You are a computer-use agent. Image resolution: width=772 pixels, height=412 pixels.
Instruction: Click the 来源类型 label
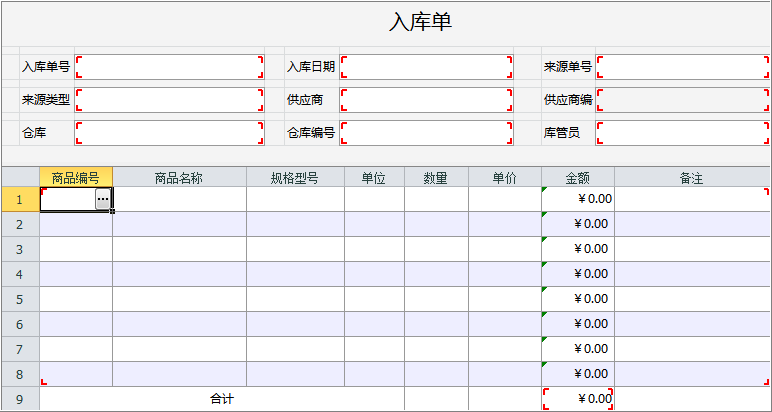(45, 100)
